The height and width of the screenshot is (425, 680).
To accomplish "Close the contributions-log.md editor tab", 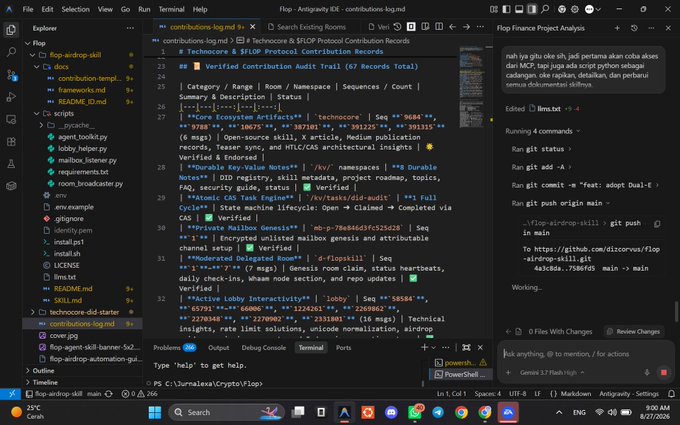I will pyautogui.click(x=253, y=27).
